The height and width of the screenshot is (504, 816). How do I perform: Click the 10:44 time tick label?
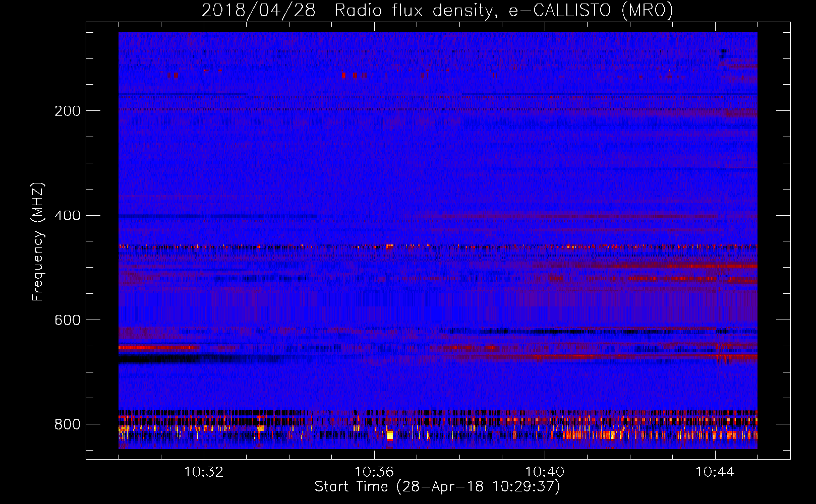(x=715, y=472)
